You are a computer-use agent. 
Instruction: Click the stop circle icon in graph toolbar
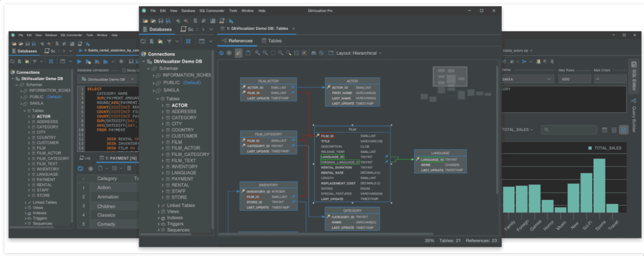(229, 53)
